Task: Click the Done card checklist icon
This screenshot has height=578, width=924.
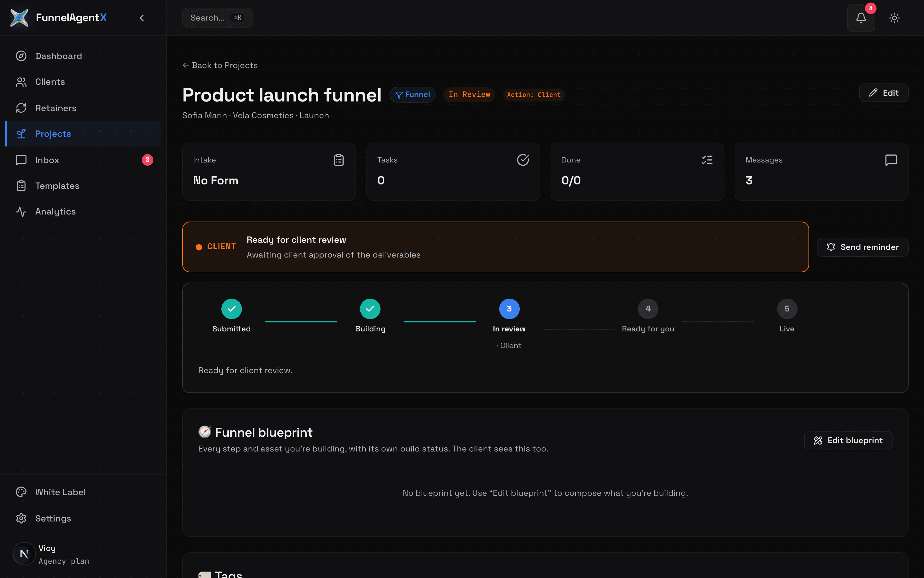Action: [707, 160]
